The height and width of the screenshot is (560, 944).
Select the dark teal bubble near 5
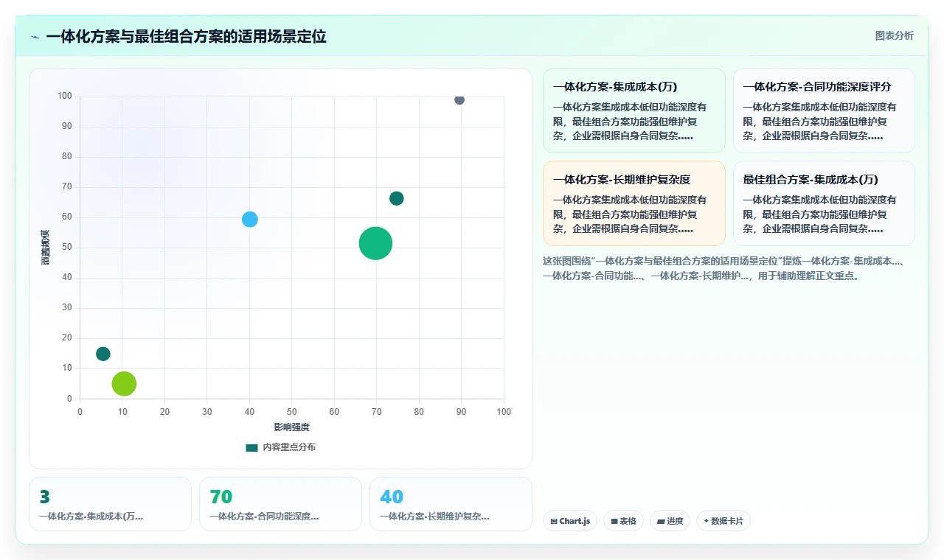tap(103, 354)
